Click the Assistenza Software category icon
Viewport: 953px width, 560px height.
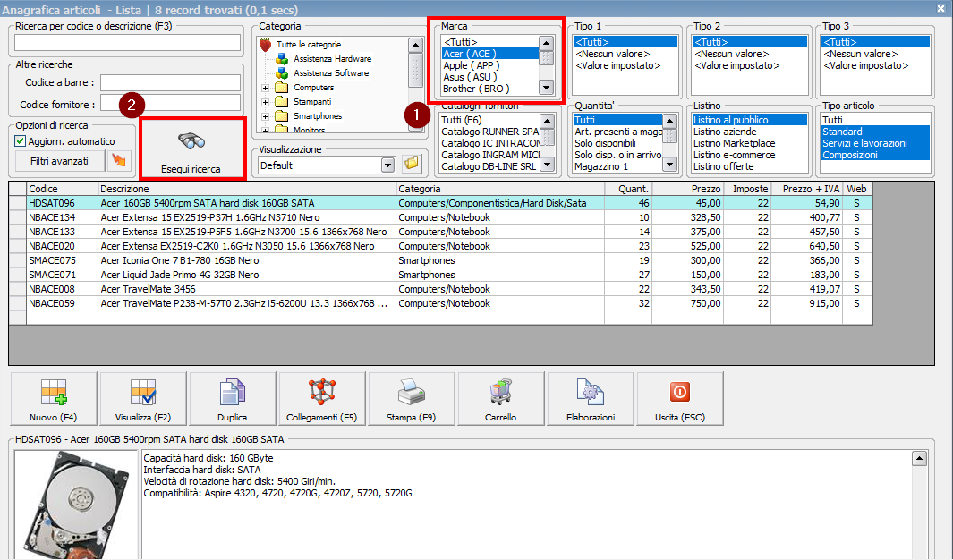coord(282,72)
